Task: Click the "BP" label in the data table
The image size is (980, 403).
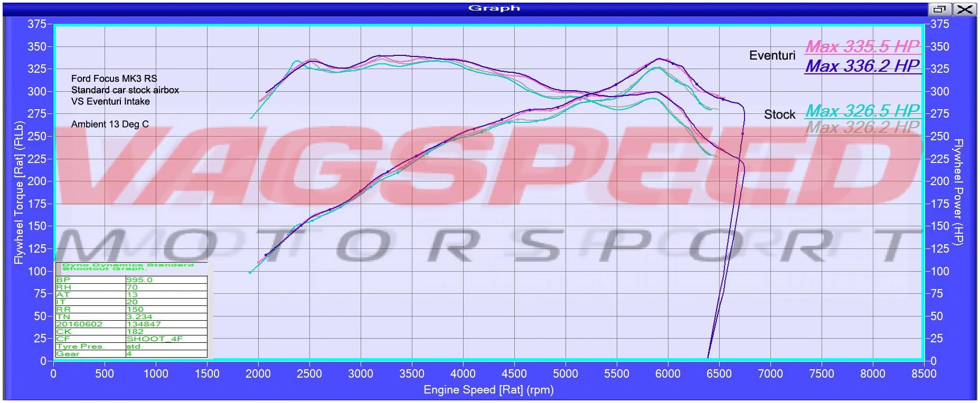Action: coord(63,280)
